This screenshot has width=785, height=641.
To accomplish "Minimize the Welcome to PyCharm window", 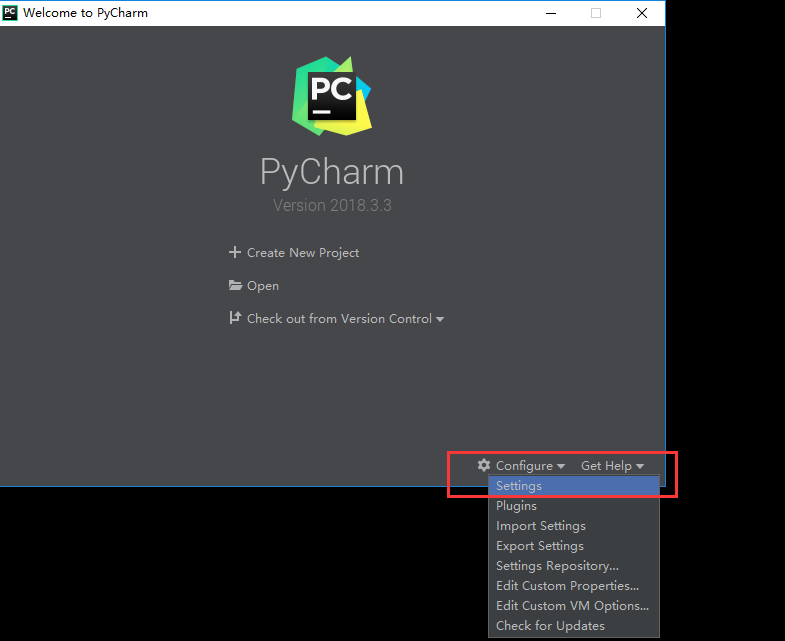I will coord(551,13).
